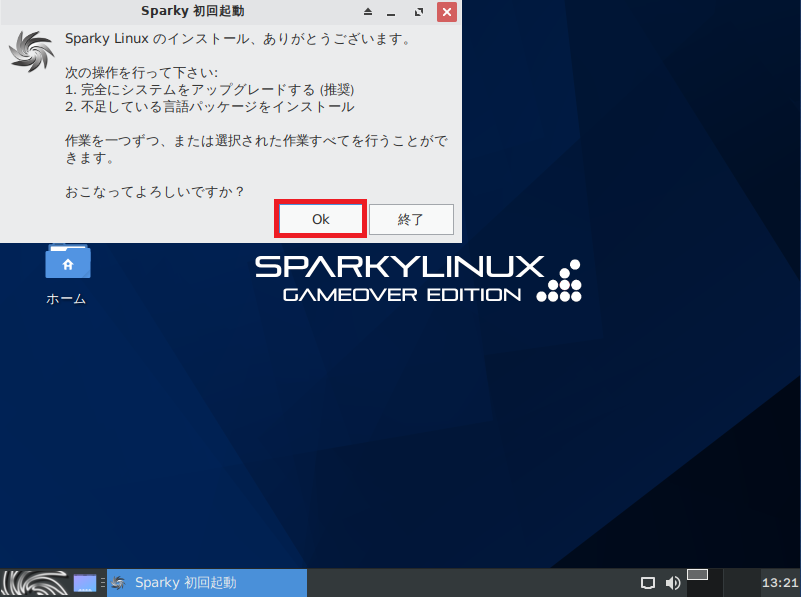Viewport: 801px width, 597px height.
Task: Click the Sparky 初回起動 title bar text
Action: [x=193, y=11]
